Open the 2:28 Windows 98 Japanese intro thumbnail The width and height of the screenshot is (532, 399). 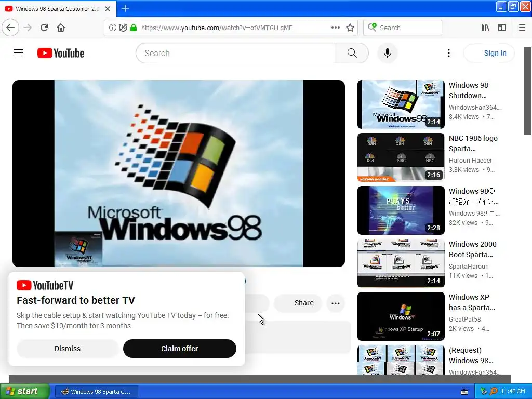tap(401, 210)
